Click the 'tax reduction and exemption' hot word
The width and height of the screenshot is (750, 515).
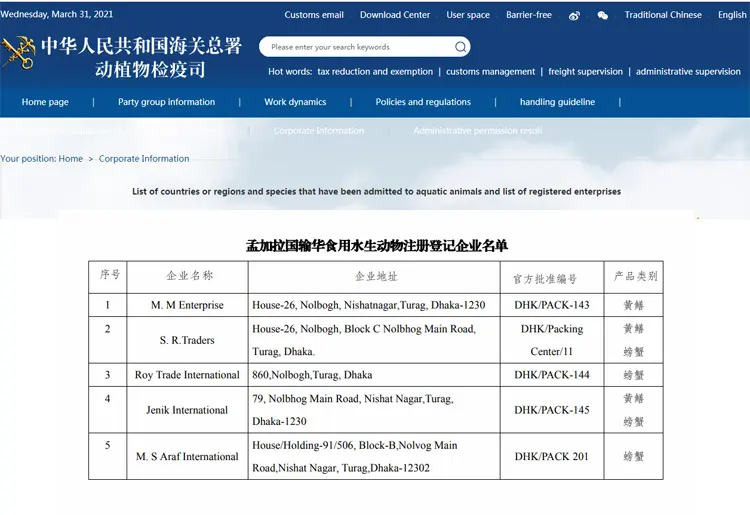[x=375, y=72]
